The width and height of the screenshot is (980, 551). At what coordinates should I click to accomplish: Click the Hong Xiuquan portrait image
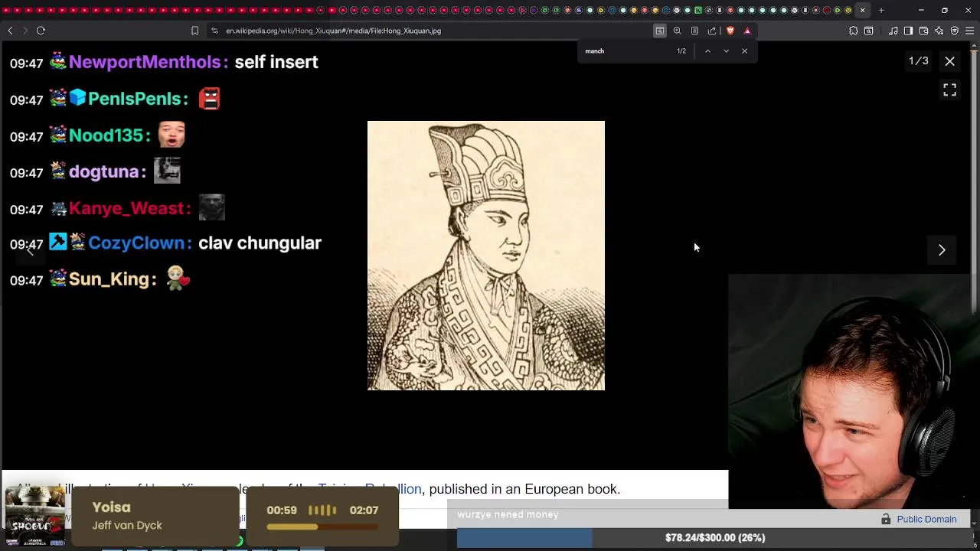(x=486, y=256)
